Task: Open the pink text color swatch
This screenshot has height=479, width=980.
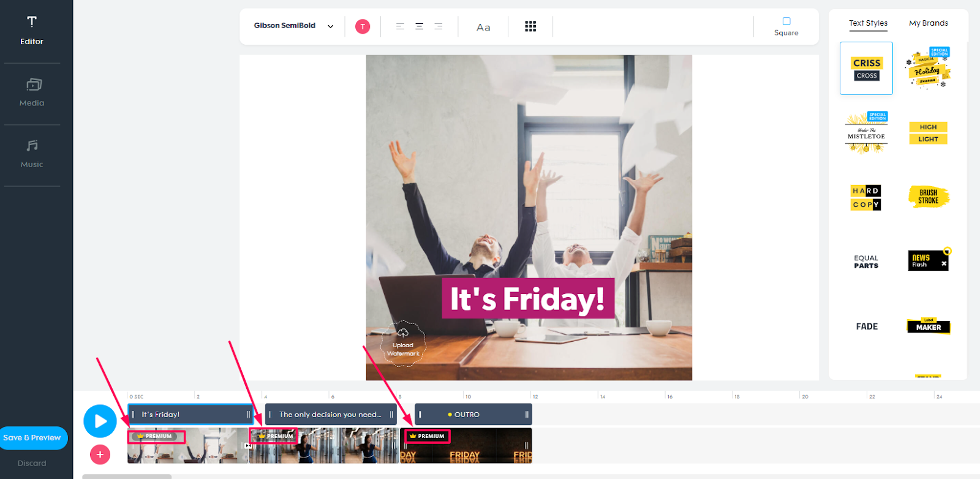Action: pos(363,26)
